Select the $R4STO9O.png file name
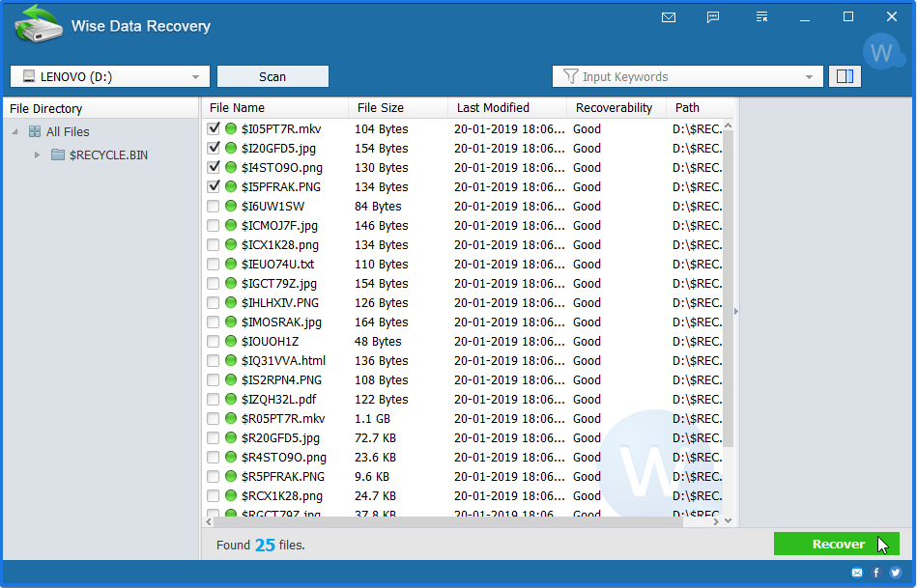Viewport: 917px width, 588px height. pos(284,457)
